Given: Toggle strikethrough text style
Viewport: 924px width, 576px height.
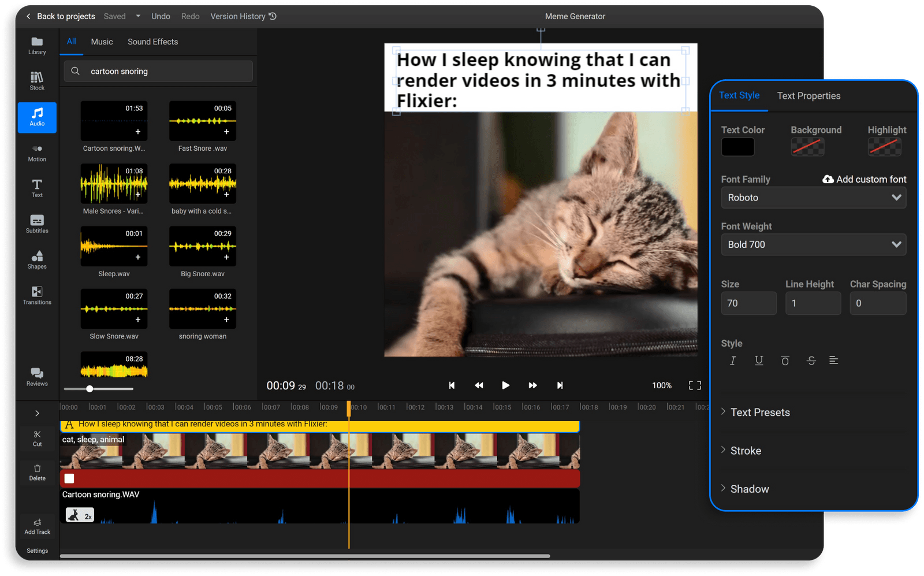Looking at the screenshot, I should pyautogui.click(x=811, y=361).
